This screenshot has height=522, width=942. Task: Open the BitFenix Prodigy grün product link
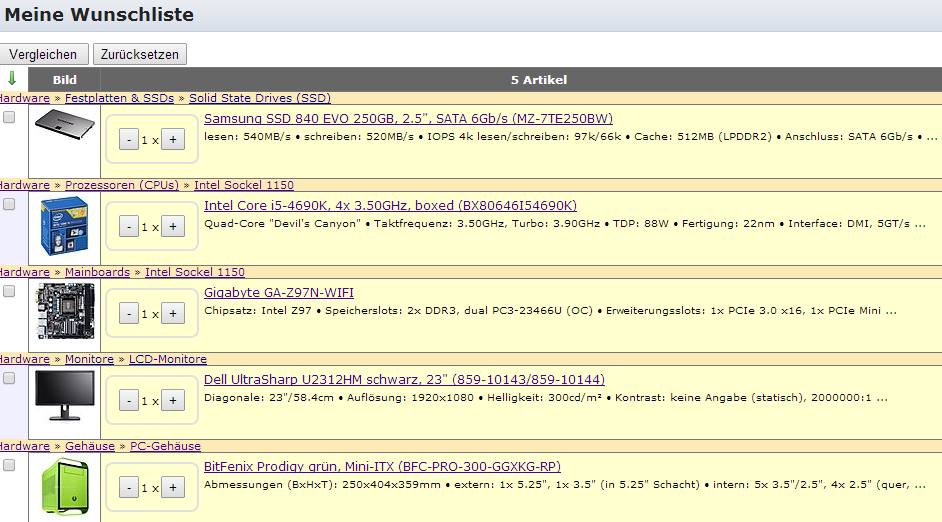tap(382, 467)
